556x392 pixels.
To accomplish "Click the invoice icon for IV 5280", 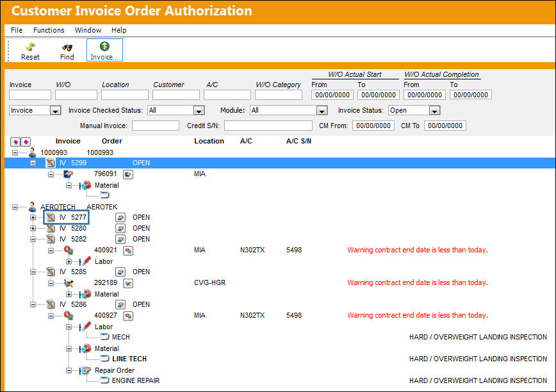I will click(51, 228).
